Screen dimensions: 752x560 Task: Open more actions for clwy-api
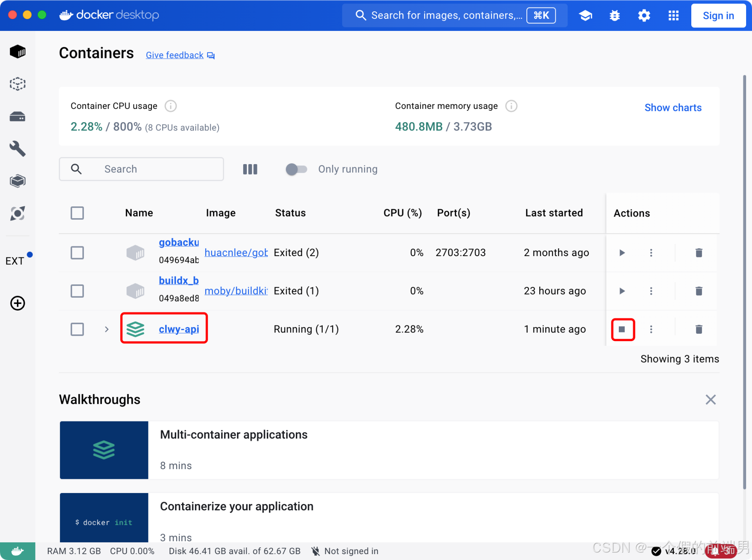tap(651, 329)
